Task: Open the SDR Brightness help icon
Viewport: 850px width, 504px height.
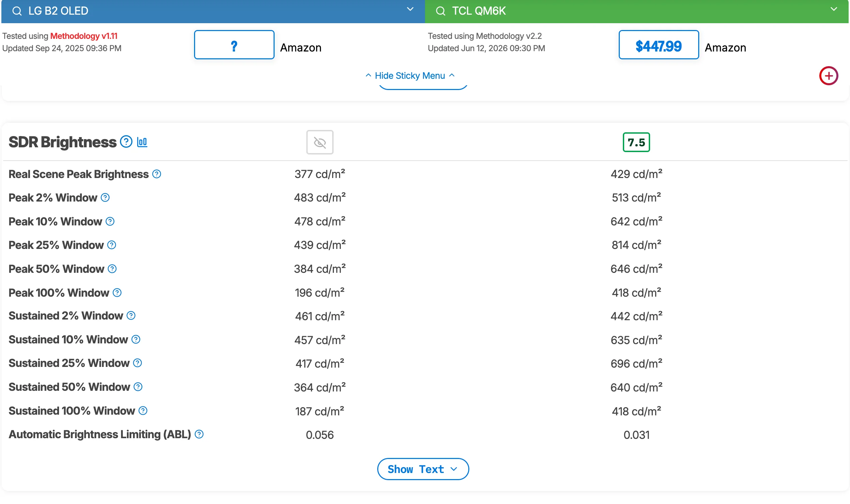Action: (126, 142)
